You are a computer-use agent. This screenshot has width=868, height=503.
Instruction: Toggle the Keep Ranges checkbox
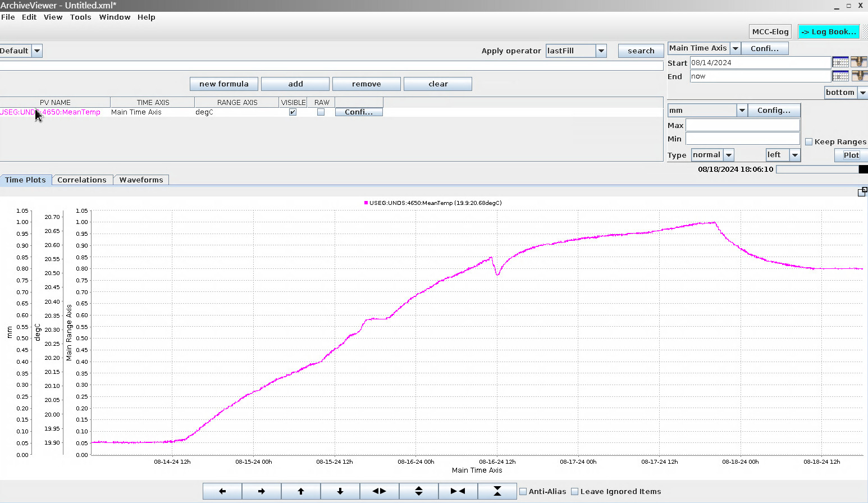coord(808,142)
